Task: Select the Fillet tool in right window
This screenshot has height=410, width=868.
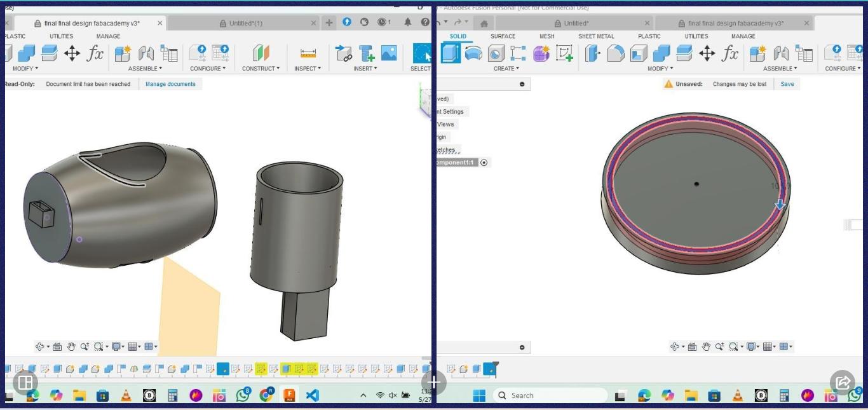Action: tap(616, 53)
